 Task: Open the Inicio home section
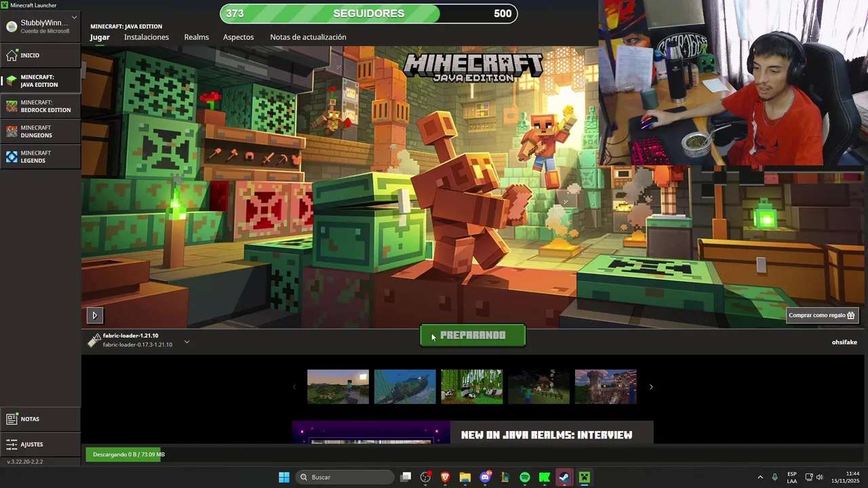[x=40, y=56]
